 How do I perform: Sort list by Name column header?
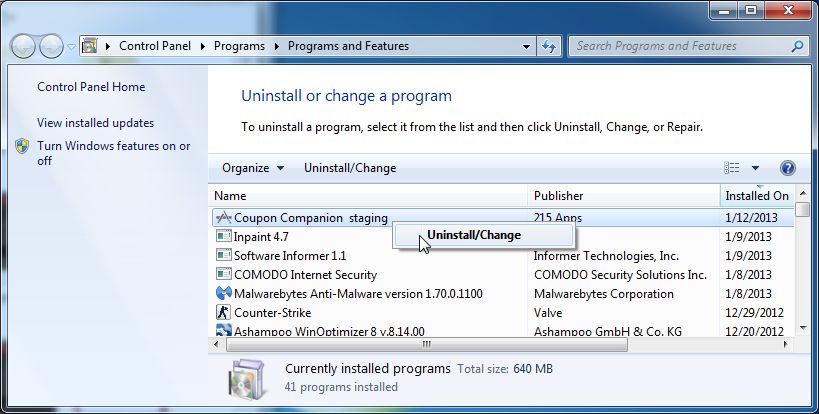pos(369,196)
